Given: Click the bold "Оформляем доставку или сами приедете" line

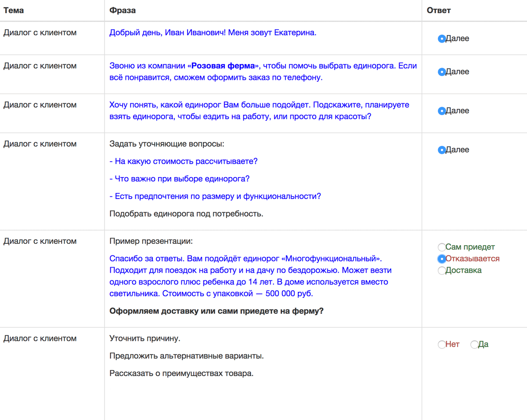Looking at the screenshot, I should 217,311.
